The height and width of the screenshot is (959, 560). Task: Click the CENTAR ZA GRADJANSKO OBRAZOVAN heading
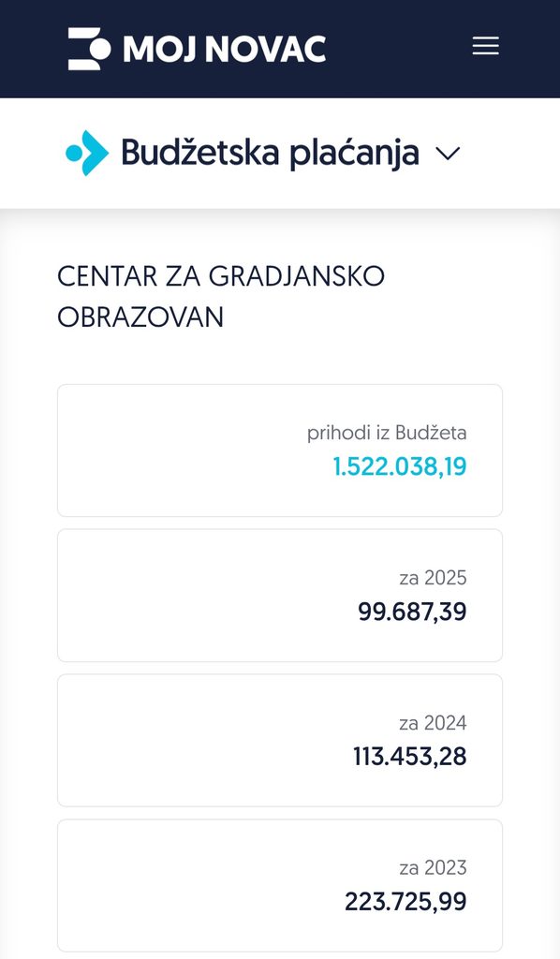coord(221,297)
